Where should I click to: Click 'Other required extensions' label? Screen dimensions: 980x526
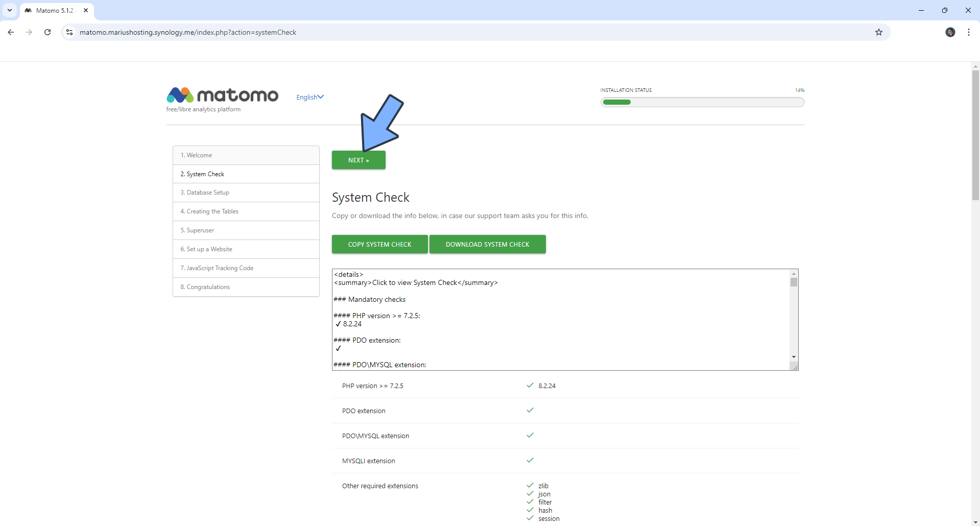380,486
